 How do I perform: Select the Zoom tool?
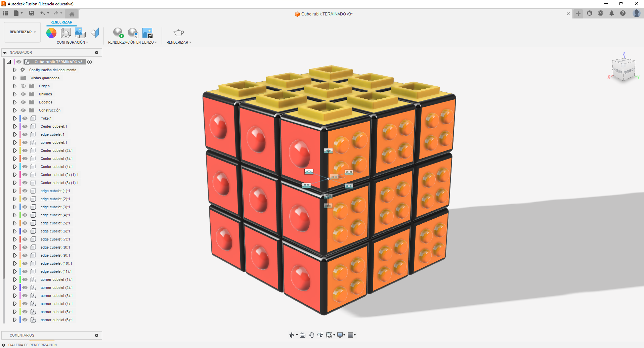[x=320, y=335]
